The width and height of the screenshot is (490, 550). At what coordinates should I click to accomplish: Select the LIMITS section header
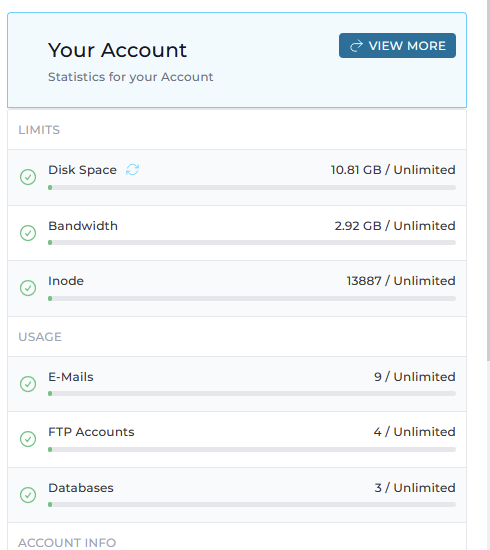(39, 130)
